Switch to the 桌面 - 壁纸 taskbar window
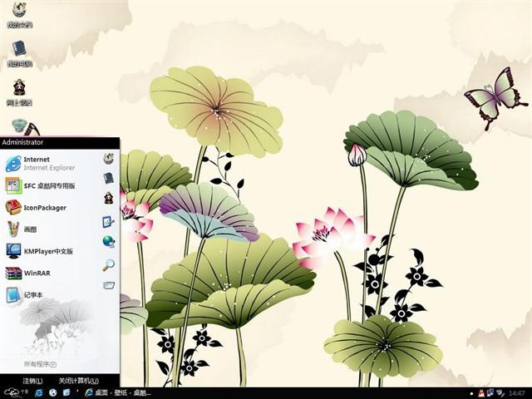This screenshot has height=399, width=532. tap(118, 392)
